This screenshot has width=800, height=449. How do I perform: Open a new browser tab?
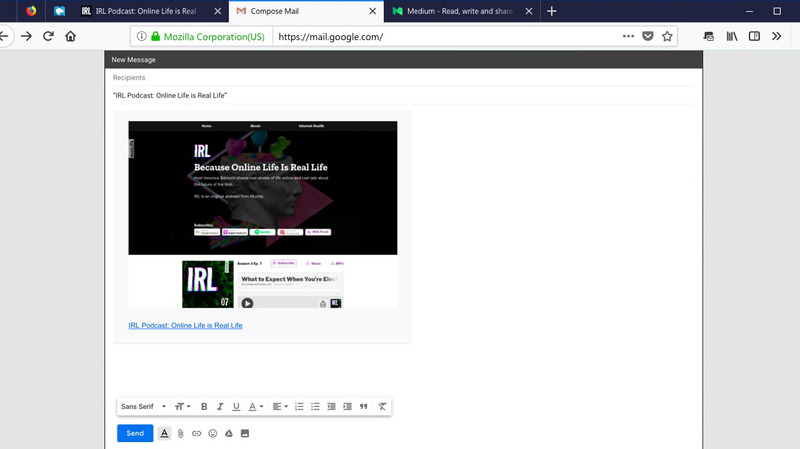[552, 11]
